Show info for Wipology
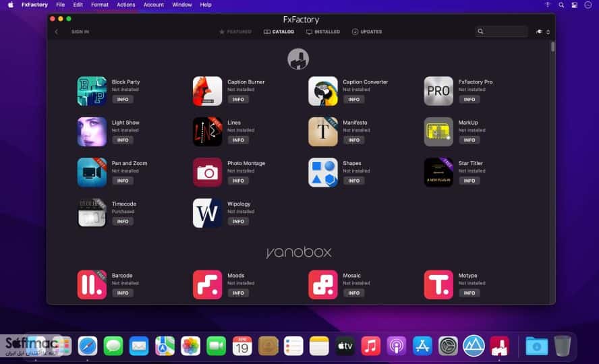Viewport: 599px width, 364px height. 238,221
